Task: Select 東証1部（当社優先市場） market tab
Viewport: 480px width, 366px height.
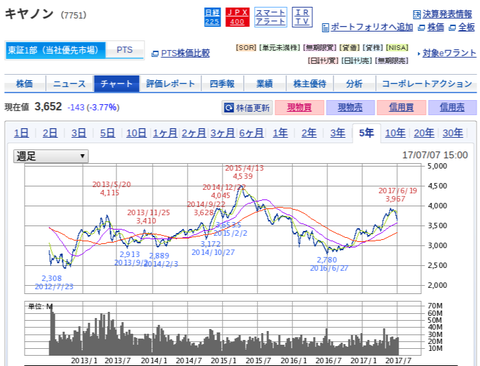Action: [x=55, y=50]
